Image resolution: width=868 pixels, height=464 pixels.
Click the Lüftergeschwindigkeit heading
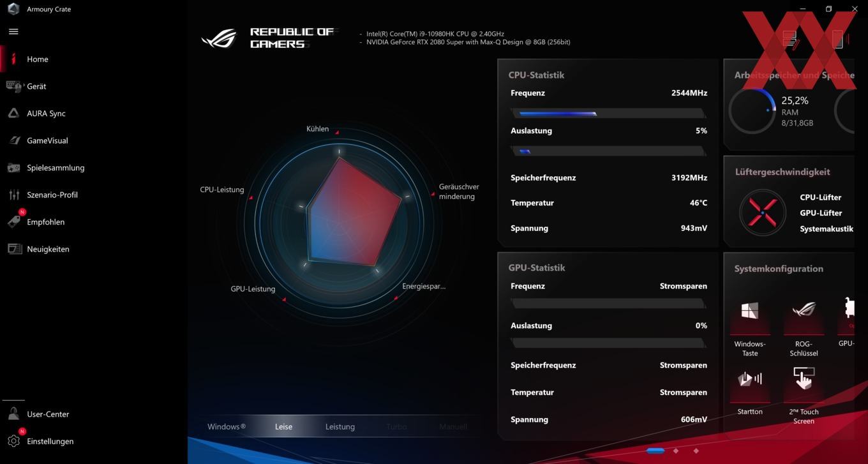[x=782, y=172]
